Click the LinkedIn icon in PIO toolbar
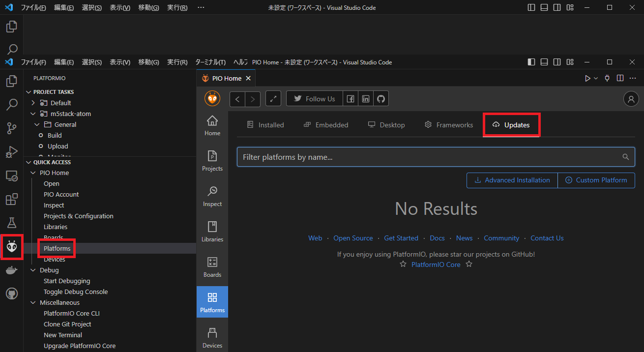The width and height of the screenshot is (644, 352). [366, 99]
